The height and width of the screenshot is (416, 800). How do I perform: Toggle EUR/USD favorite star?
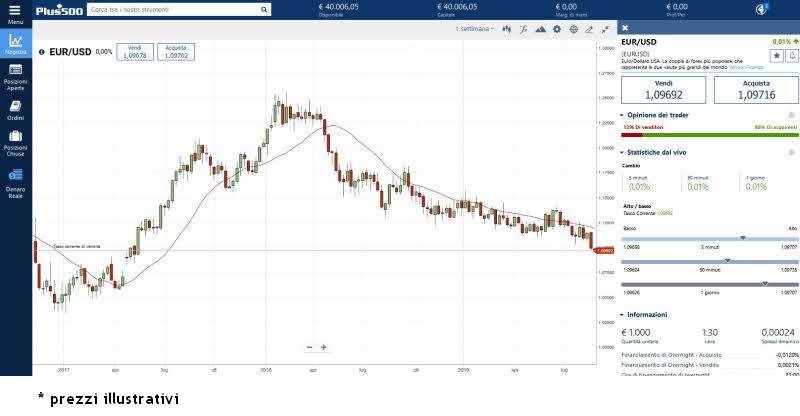tap(776, 56)
